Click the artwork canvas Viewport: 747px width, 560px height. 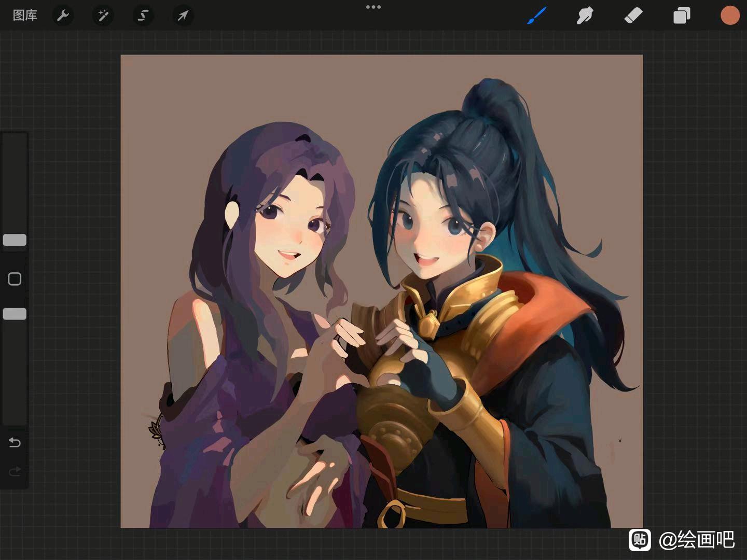tap(382, 291)
